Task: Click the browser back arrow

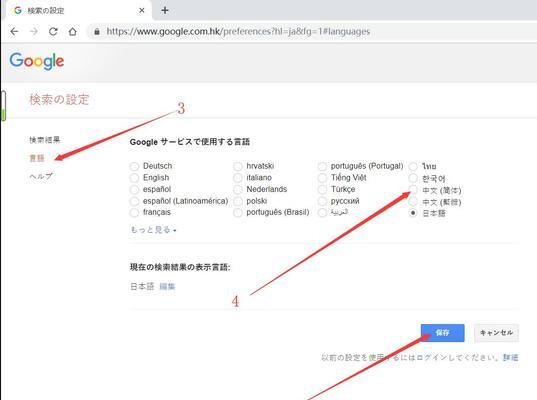Action: pyautogui.click(x=14, y=32)
